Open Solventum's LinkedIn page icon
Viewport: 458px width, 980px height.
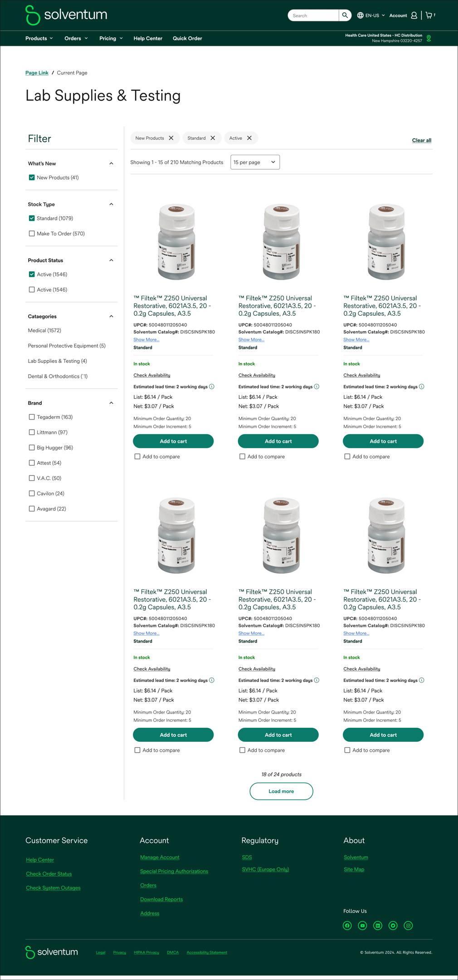(378, 926)
